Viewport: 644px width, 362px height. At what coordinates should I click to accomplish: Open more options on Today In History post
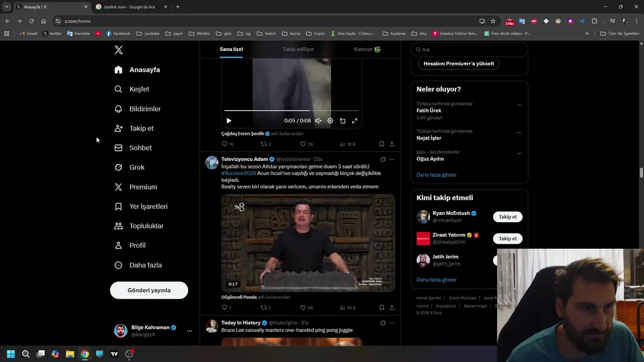(x=392, y=323)
